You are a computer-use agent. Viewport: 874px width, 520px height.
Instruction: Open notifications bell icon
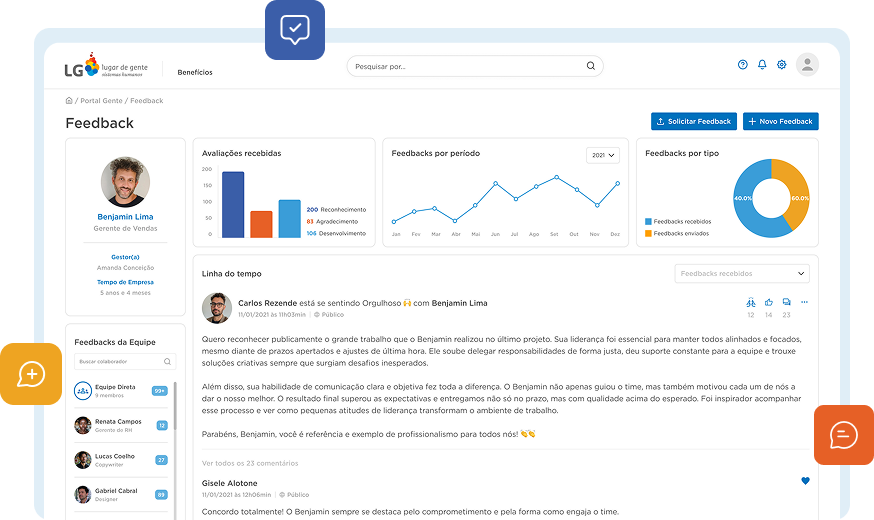(762, 65)
